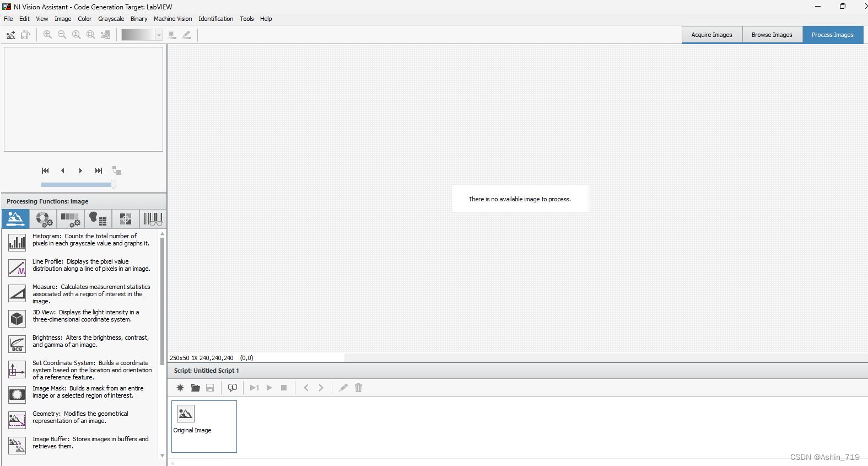Choose the Geometry function icon
This screenshot has width=868, height=466.
pos(17,420)
